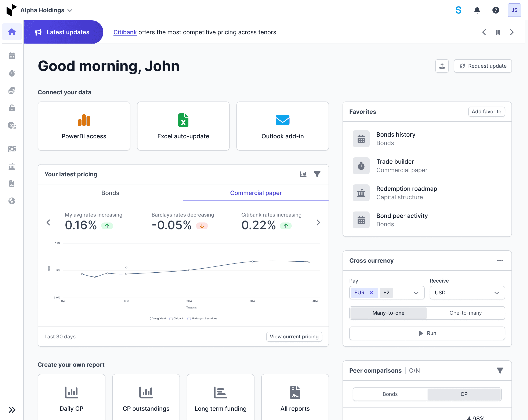Click the Citibank link

pos(125,32)
